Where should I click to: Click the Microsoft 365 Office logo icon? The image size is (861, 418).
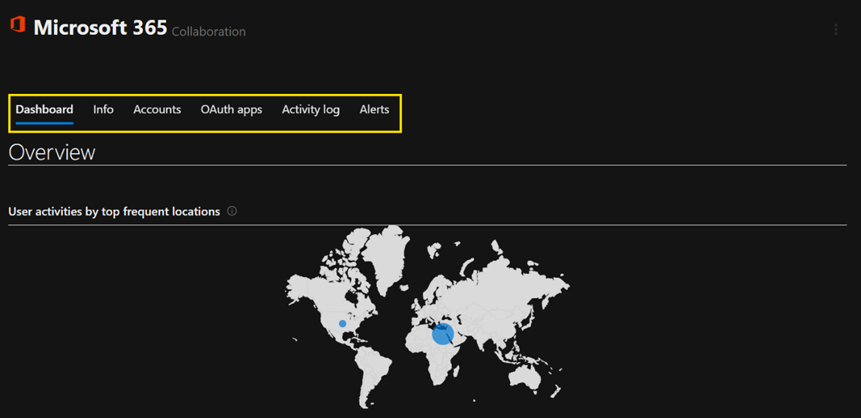point(18,25)
